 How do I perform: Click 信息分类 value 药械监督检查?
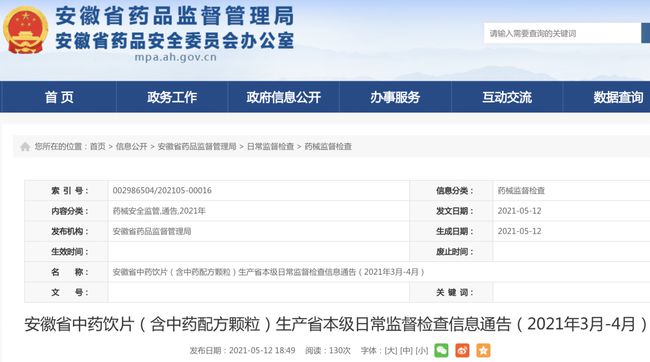tap(521, 190)
